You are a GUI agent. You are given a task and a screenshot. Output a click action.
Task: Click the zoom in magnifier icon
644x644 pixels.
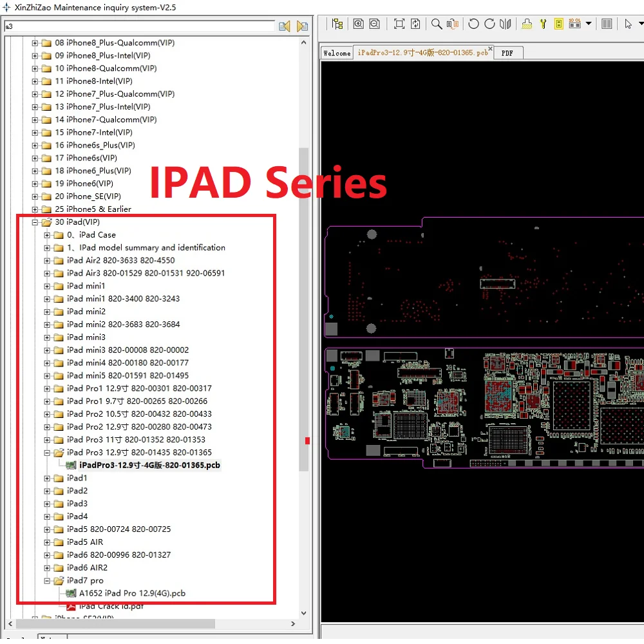click(358, 24)
